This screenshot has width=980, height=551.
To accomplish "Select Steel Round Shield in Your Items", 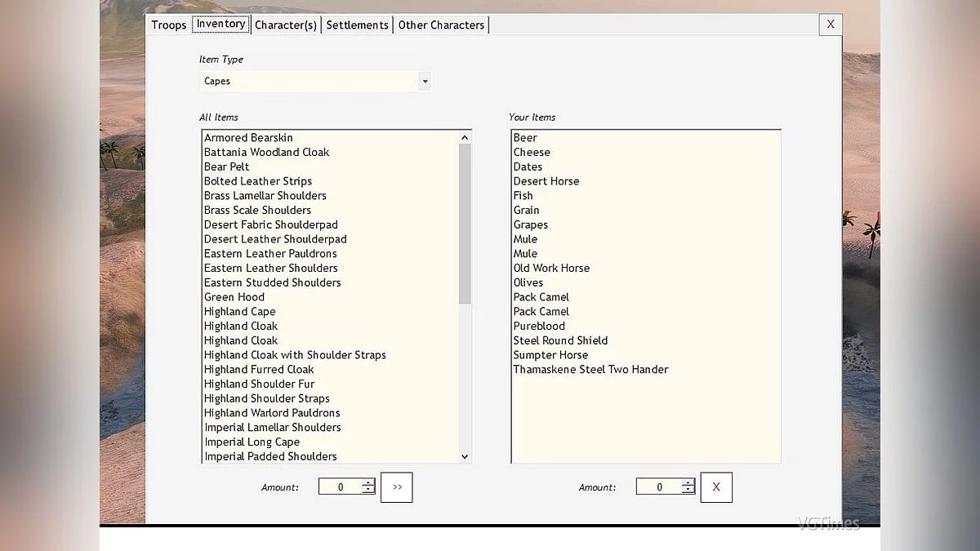I will click(x=560, y=340).
